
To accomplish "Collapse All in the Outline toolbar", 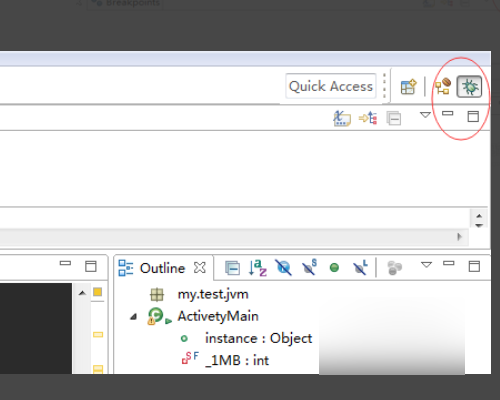I will [232, 268].
